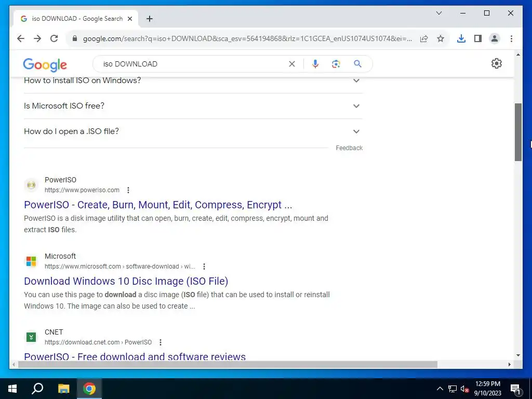Click the horizontal scrollbar thumb
The width and height of the screenshot is (532, 399).
pos(228,364)
